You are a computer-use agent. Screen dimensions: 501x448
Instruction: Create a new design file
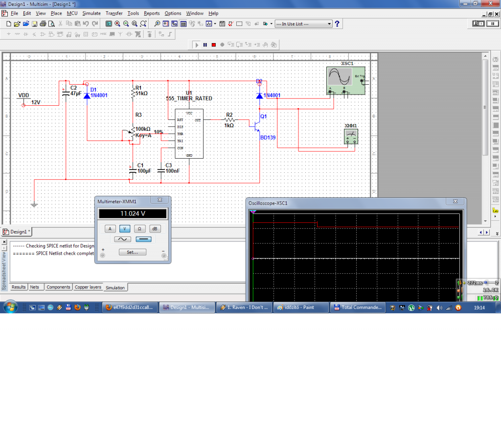pyautogui.click(x=9, y=24)
